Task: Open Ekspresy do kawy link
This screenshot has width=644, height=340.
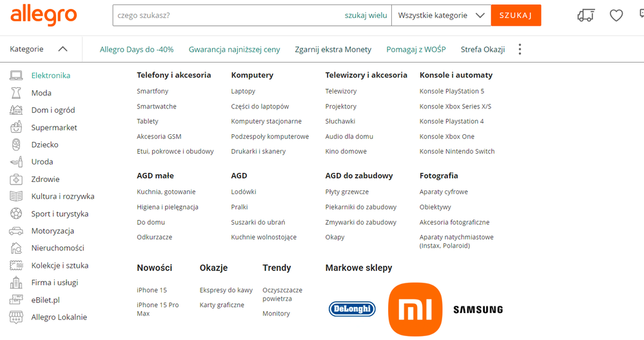Action: [226, 290]
